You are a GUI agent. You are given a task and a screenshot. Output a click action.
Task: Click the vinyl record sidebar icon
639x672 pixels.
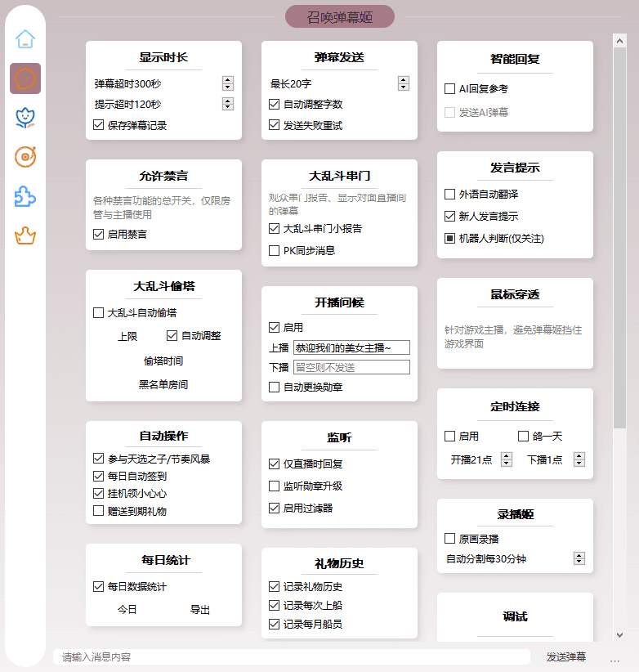[25, 157]
